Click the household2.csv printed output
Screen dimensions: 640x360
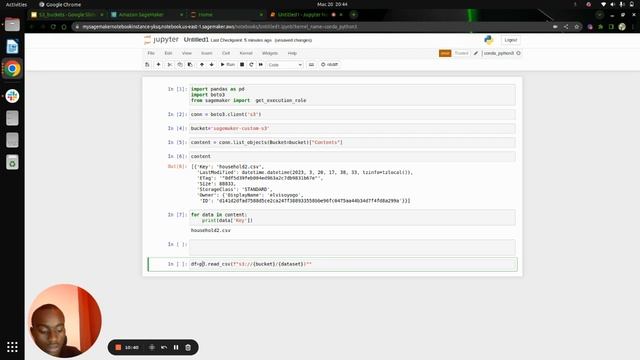(211, 230)
